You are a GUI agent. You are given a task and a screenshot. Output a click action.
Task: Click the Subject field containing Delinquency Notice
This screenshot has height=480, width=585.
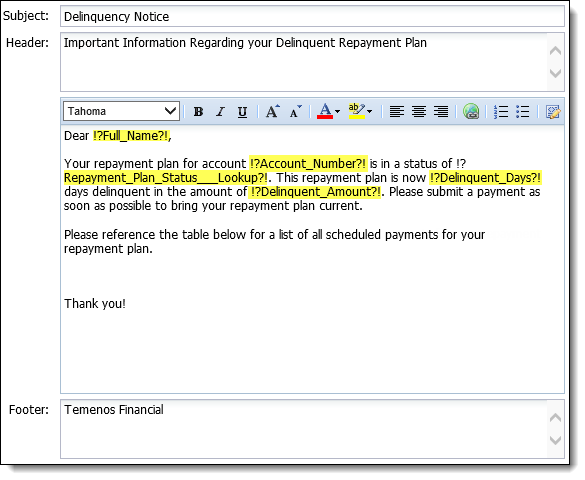(312, 16)
